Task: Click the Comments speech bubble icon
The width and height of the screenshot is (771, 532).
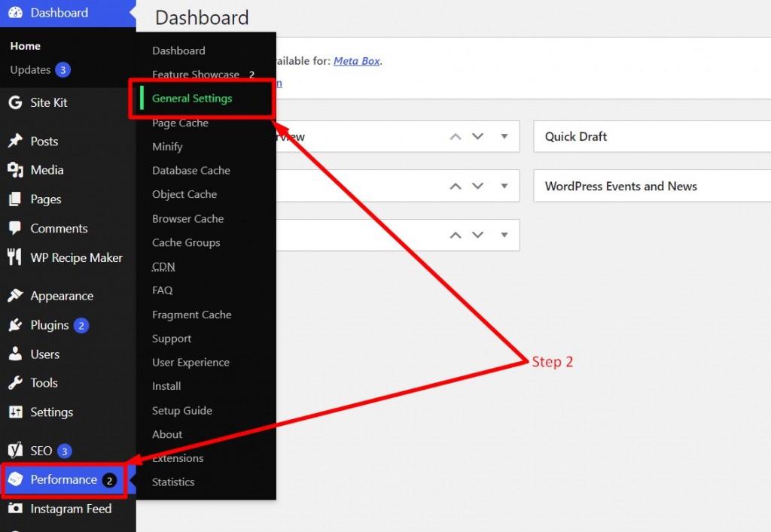Action: 15,228
